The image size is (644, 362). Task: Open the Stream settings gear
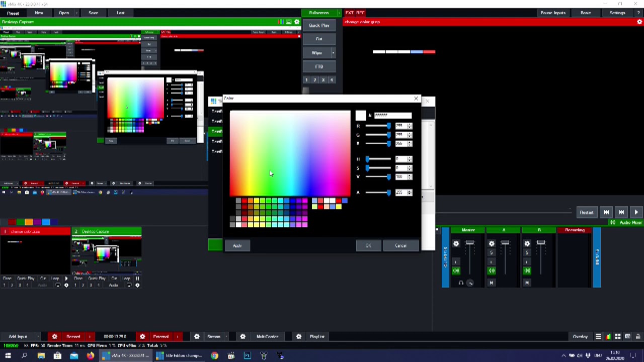click(x=197, y=336)
